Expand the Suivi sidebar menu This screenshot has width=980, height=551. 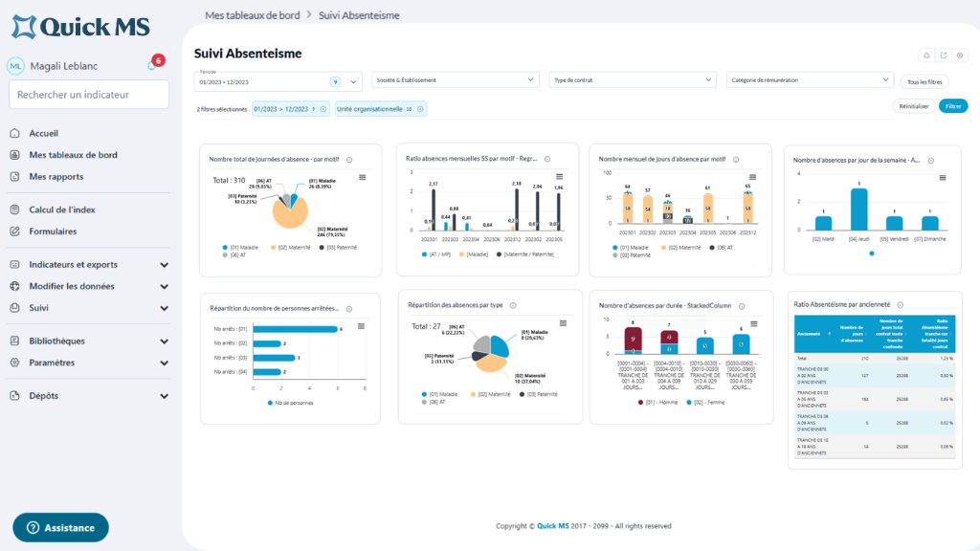(89, 308)
